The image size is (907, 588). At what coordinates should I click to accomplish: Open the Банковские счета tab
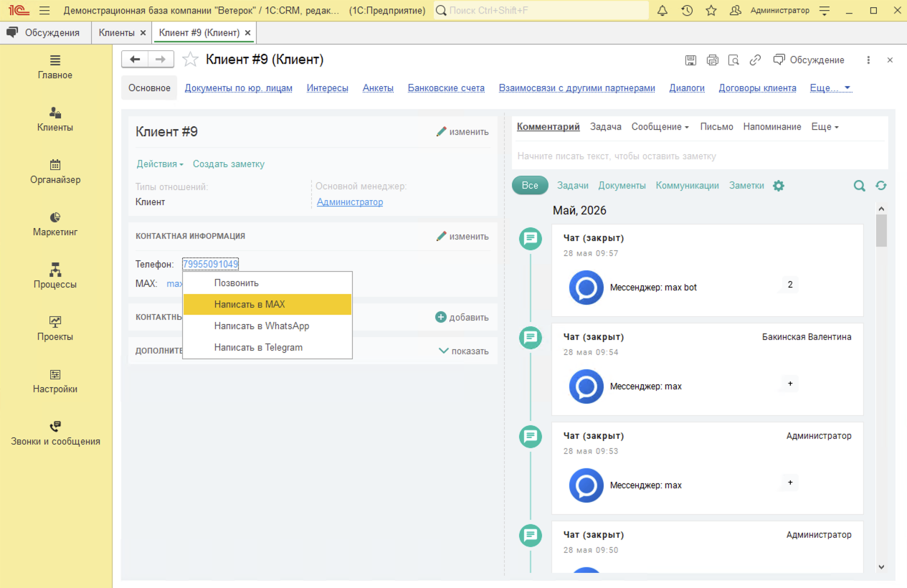point(446,88)
